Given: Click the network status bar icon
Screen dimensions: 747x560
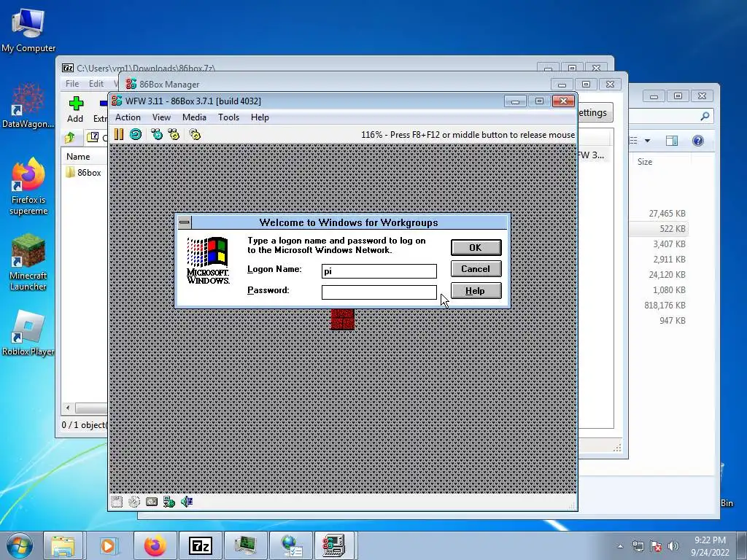Looking at the screenshot, I should pyautogui.click(x=169, y=502).
